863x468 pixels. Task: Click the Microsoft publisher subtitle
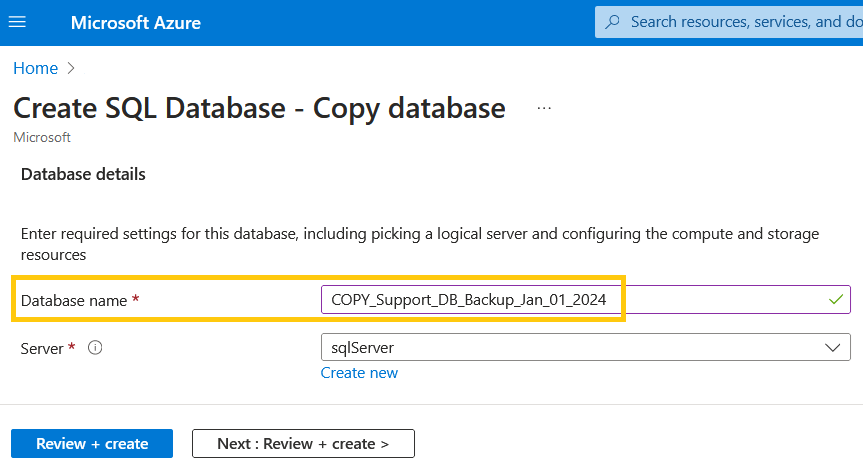tap(42, 137)
